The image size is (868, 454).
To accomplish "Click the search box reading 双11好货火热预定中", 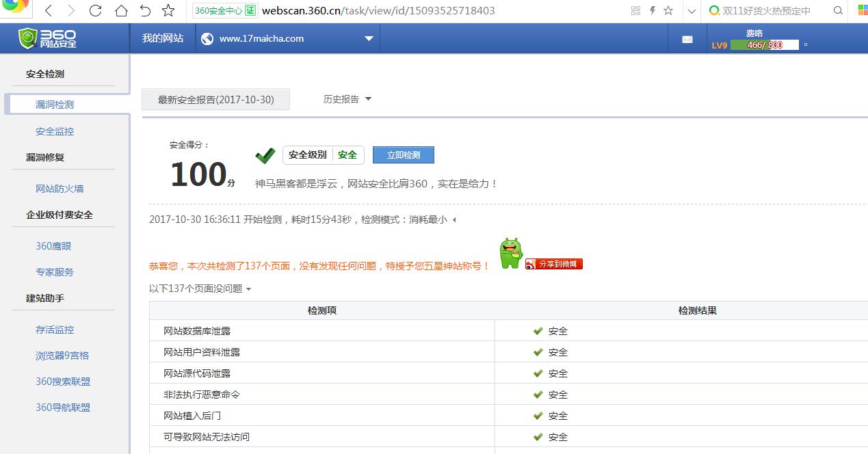I will coord(767,11).
